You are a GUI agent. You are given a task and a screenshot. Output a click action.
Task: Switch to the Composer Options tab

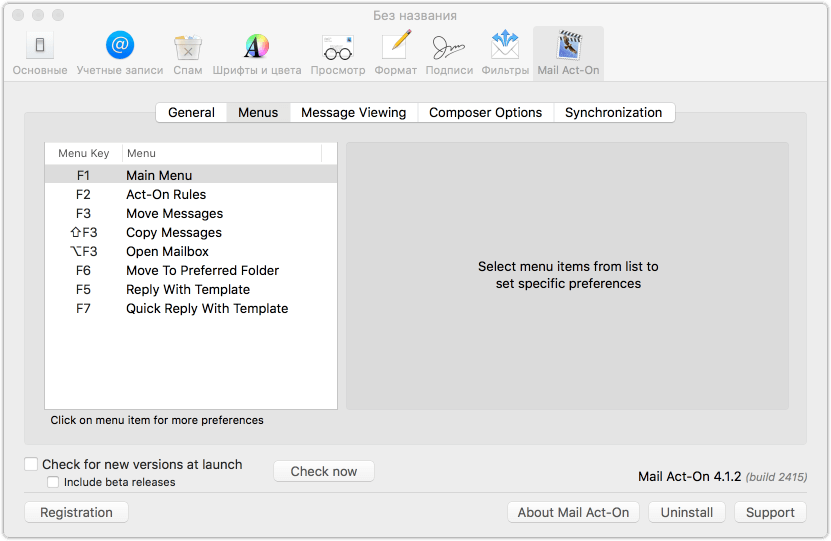click(485, 112)
